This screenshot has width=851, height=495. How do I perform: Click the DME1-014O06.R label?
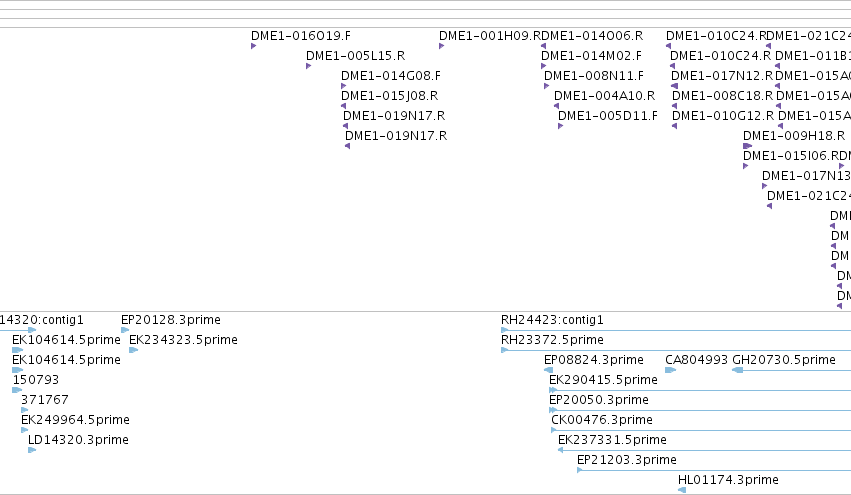(592, 36)
